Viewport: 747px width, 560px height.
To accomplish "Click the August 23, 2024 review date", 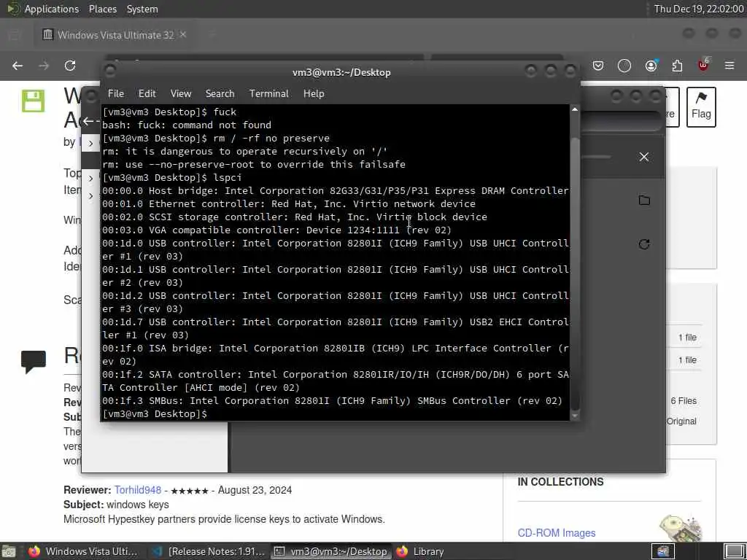I will coord(255,490).
